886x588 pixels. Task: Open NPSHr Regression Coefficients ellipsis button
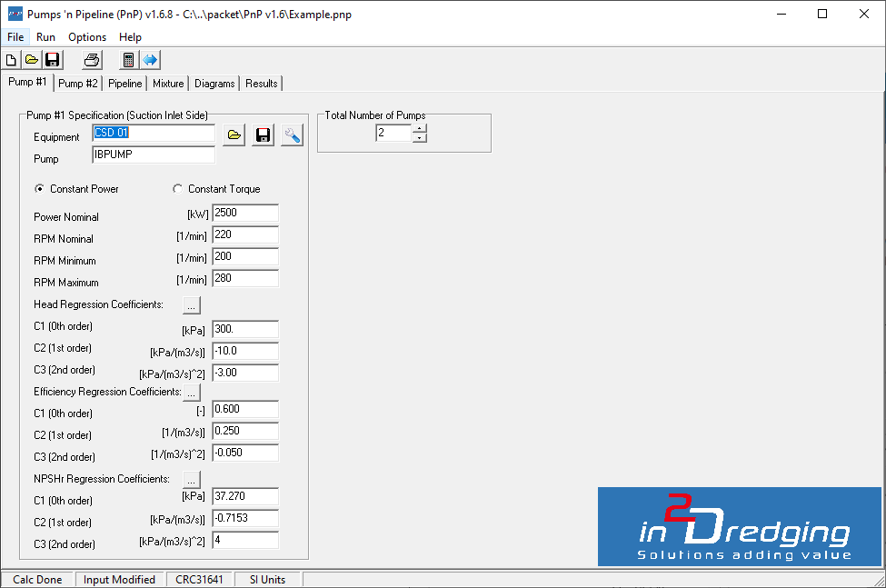point(192,479)
